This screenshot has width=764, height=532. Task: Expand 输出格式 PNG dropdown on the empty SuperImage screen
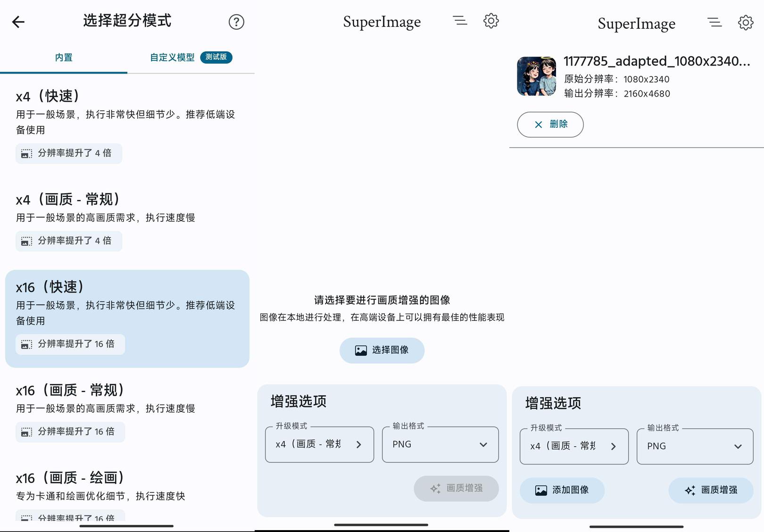click(440, 444)
